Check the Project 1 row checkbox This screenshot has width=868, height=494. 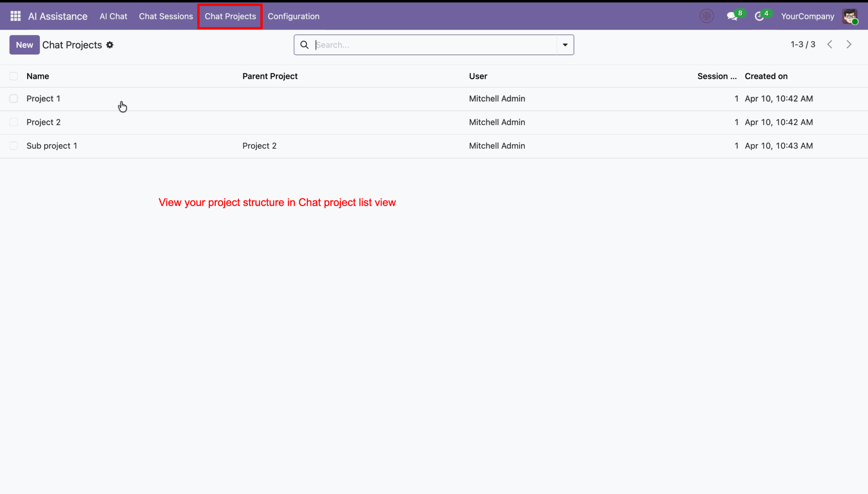[x=14, y=99]
